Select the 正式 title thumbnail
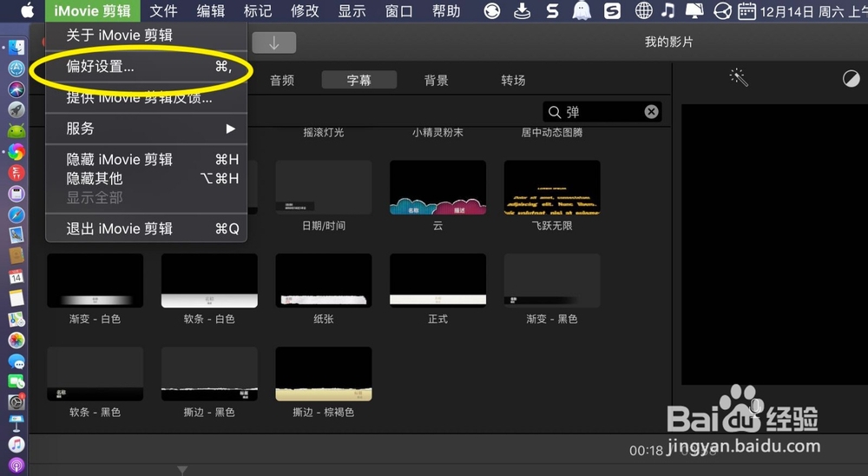This screenshot has height=476, width=868. pos(437,281)
